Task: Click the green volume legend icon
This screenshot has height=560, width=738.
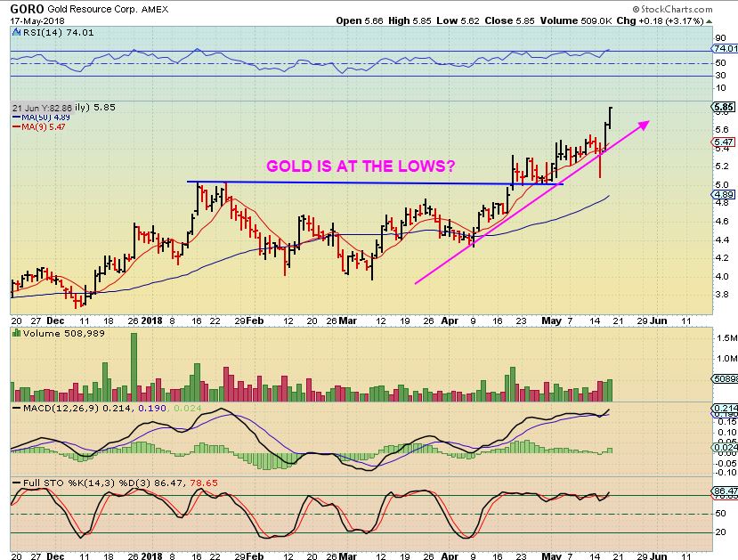Action: [17, 333]
